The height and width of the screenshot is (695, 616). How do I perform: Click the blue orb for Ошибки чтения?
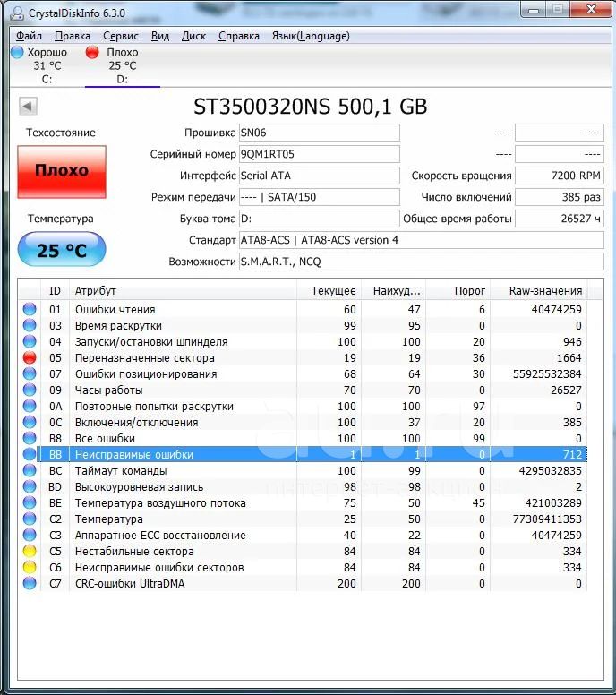coord(30,309)
